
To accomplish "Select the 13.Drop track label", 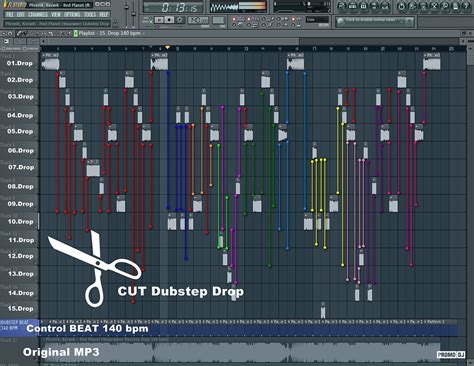I will (21, 274).
